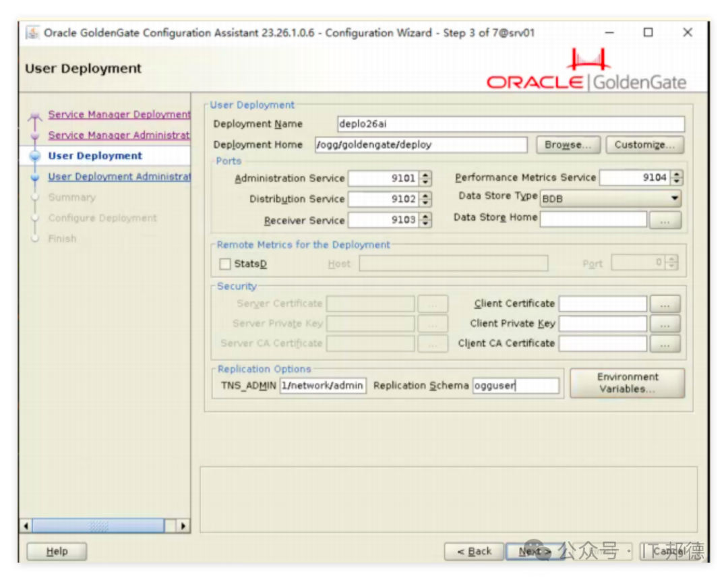Image resolution: width=728 pixels, height=580 pixels.
Task: Select the User Deployment step in sidebar
Action: pos(95,156)
